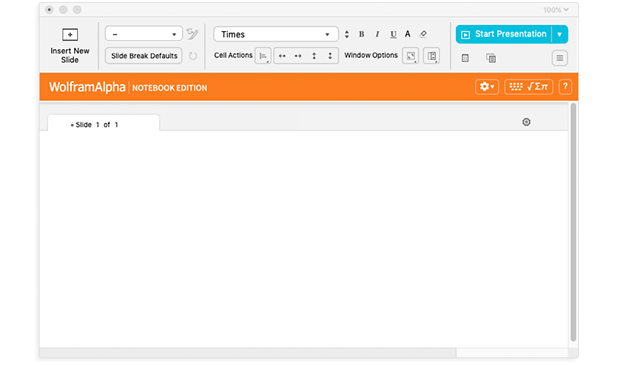
Task: Open the Times font dropdown
Action: pyautogui.click(x=276, y=34)
